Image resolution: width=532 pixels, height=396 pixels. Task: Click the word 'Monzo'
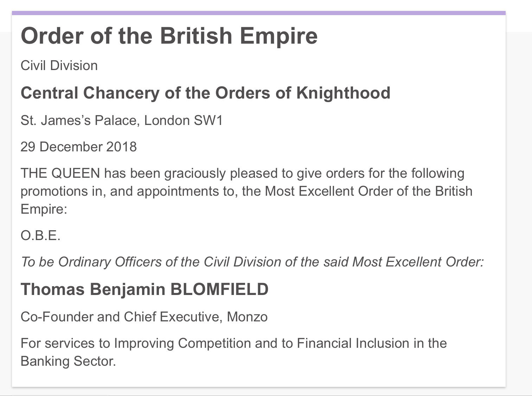click(247, 317)
